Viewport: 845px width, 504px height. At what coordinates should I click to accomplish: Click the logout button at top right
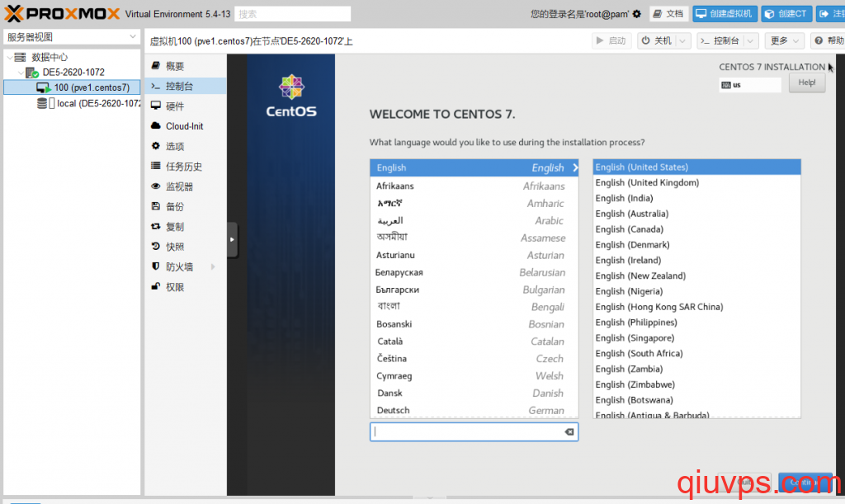830,14
